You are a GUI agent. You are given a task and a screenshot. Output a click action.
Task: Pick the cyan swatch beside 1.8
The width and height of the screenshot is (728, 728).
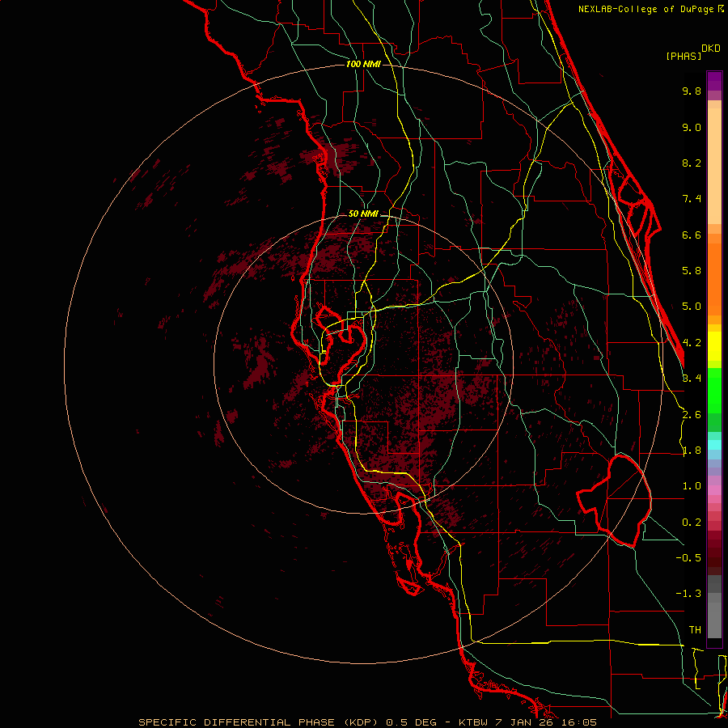(714, 444)
